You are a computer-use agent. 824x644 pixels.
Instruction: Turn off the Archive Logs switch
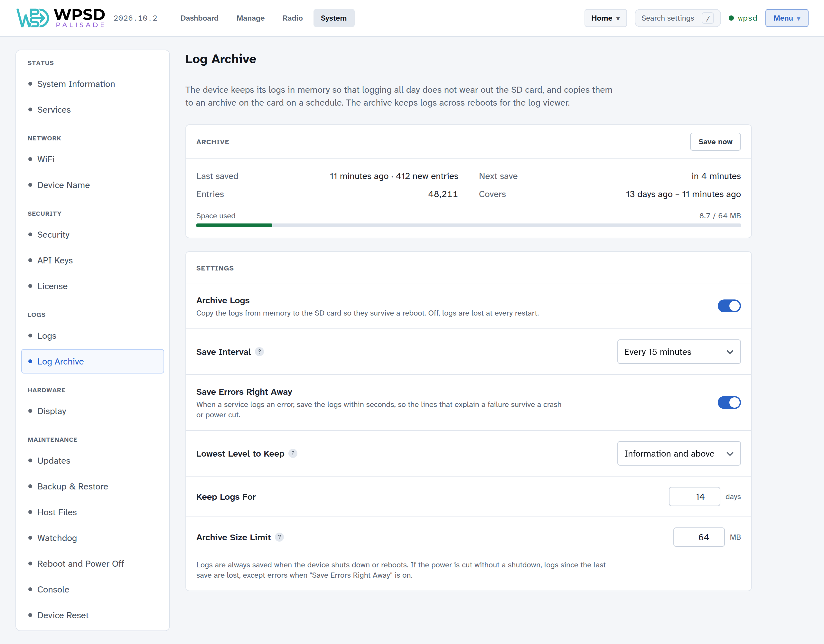[x=729, y=306]
